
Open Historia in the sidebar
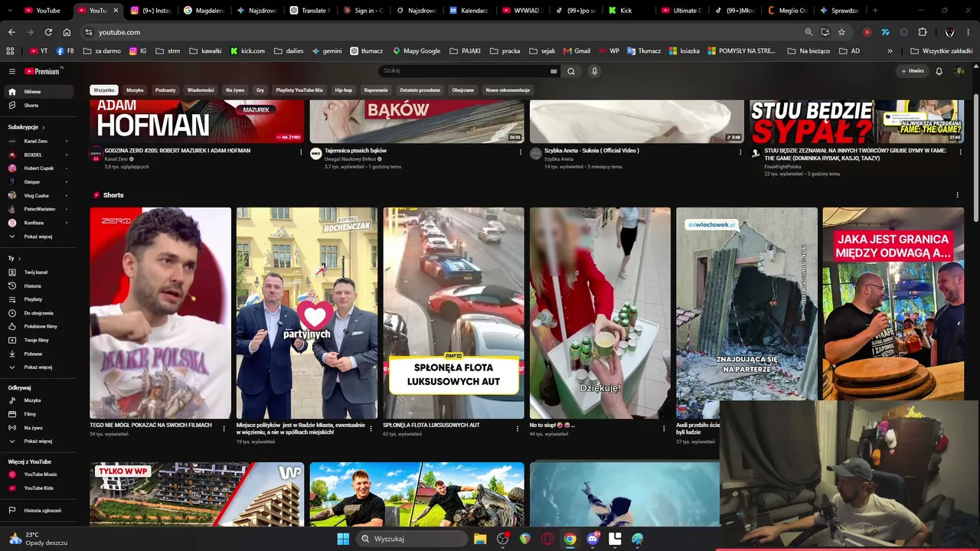click(37, 285)
